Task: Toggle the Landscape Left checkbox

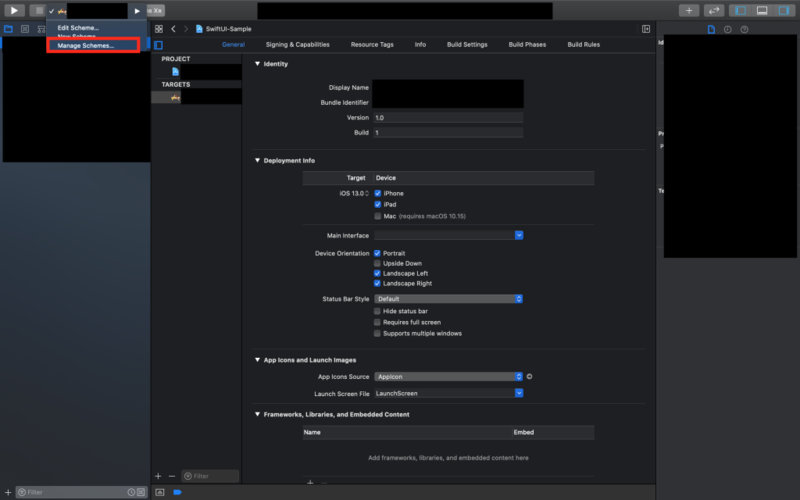Action: coord(377,273)
